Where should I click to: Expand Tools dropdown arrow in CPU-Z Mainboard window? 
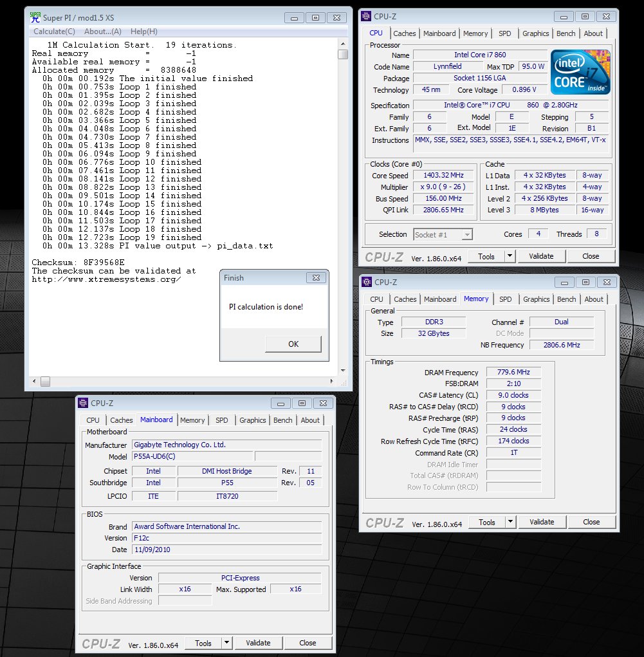pyautogui.click(x=226, y=643)
